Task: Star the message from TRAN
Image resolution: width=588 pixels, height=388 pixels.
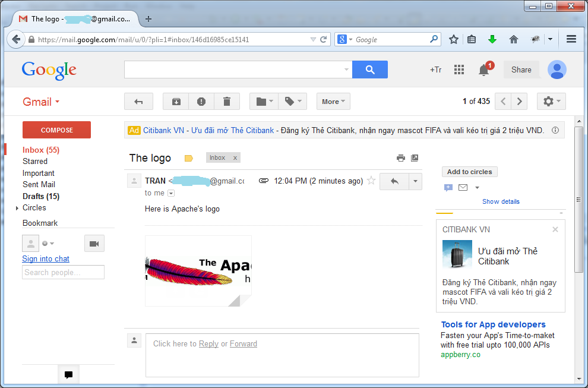Action: point(371,181)
